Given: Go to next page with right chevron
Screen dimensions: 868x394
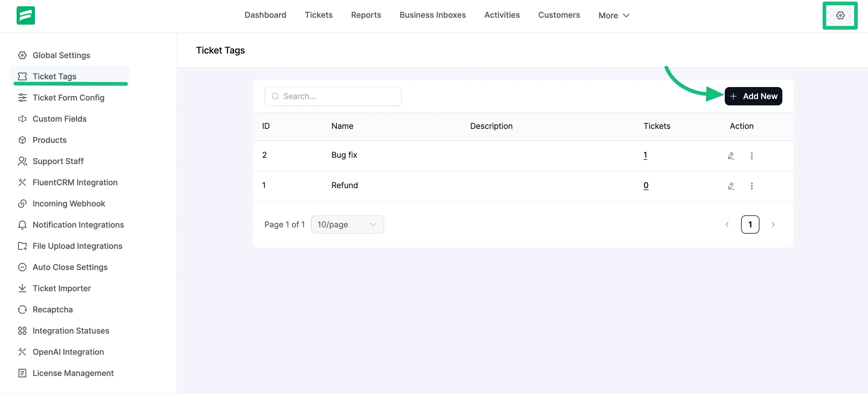Looking at the screenshot, I should click(x=773, y=224).
